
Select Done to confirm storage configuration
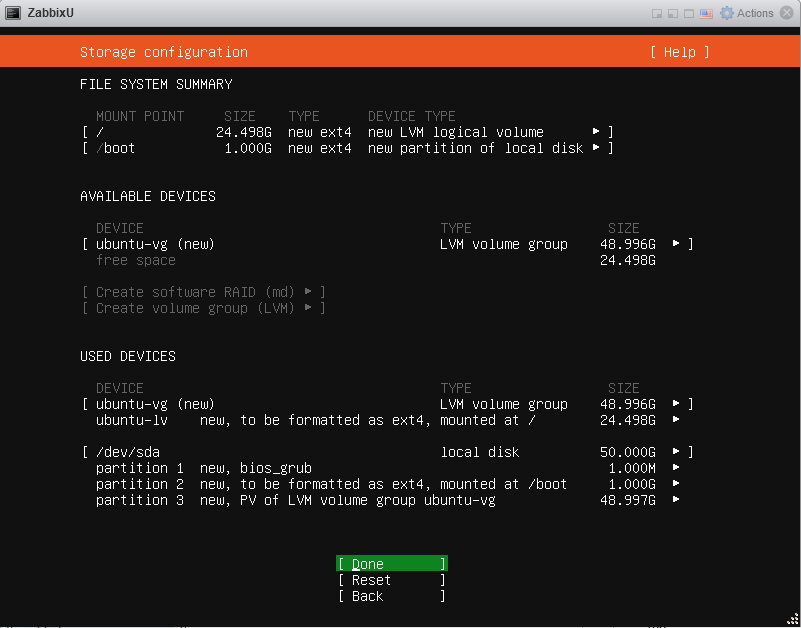click(391, 564)
